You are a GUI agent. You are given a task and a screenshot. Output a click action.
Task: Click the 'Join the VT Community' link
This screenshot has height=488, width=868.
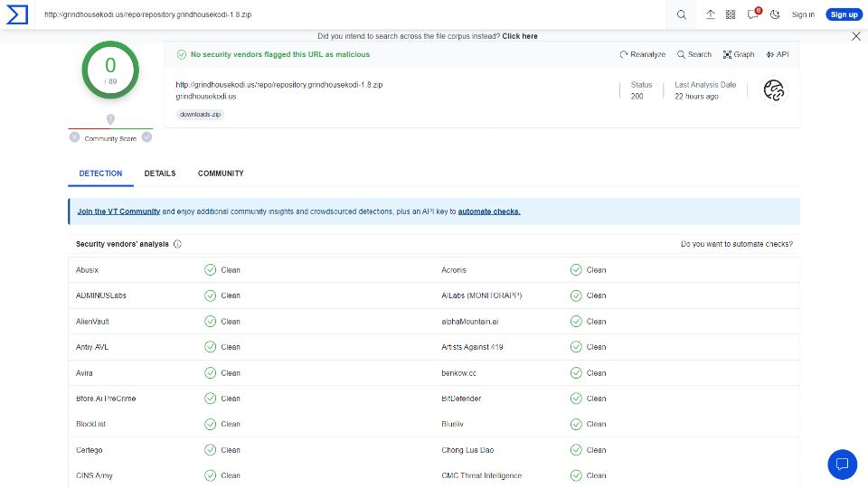[x=118, y=211]
